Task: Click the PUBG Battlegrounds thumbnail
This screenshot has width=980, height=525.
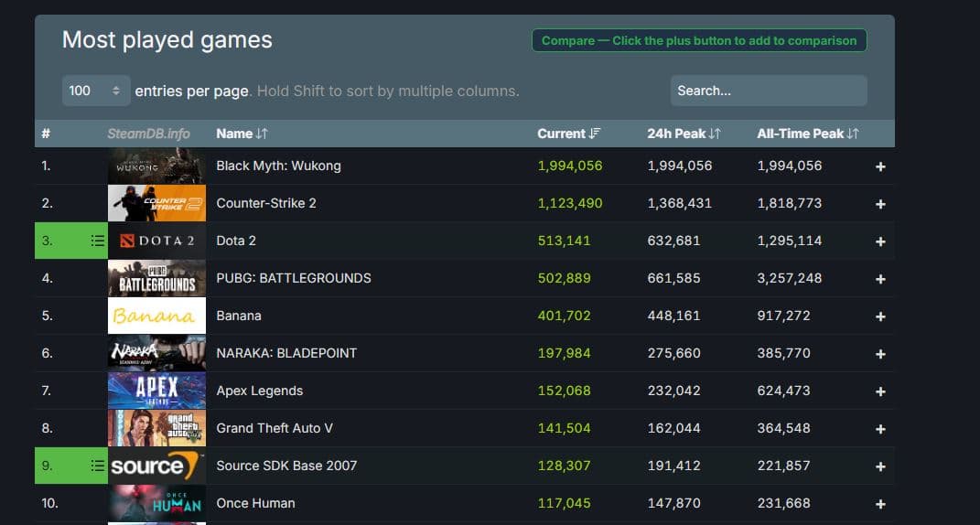Action: pos(156,278)
